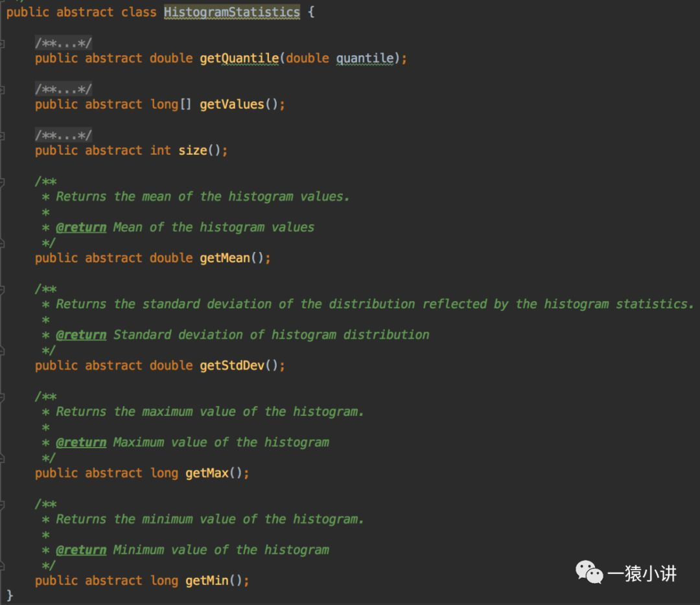
Task: Collapse Javadoc fold marker above getMin
Action: 3,504
